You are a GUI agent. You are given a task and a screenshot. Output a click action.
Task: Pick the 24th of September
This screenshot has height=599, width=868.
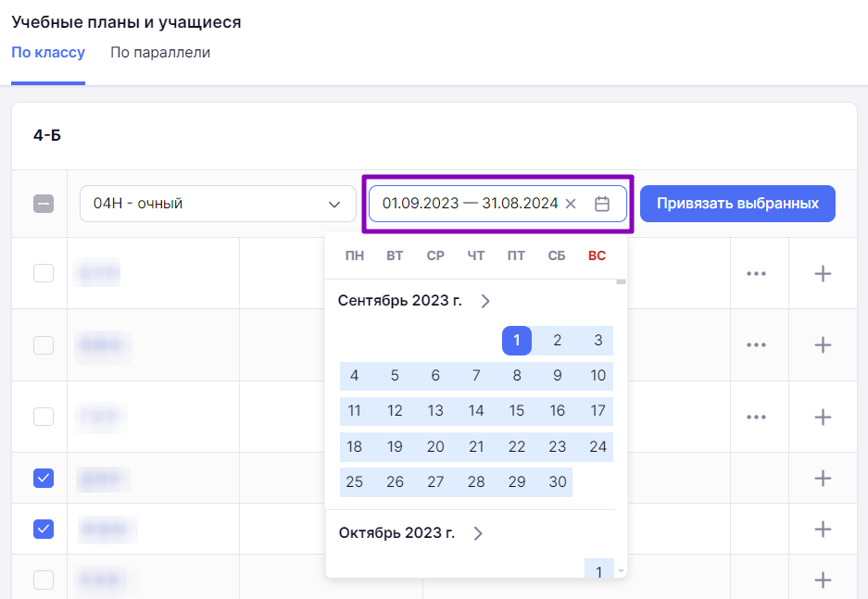point(598,447)
